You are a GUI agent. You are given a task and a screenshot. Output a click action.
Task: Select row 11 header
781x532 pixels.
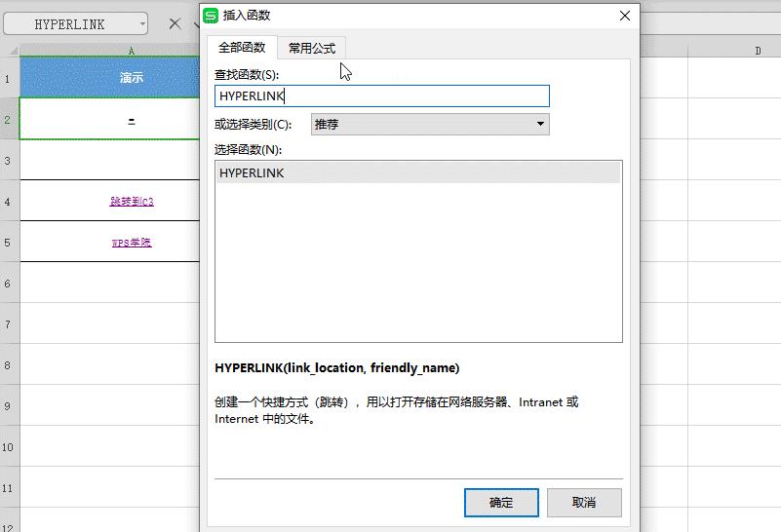tap(10, 487)
